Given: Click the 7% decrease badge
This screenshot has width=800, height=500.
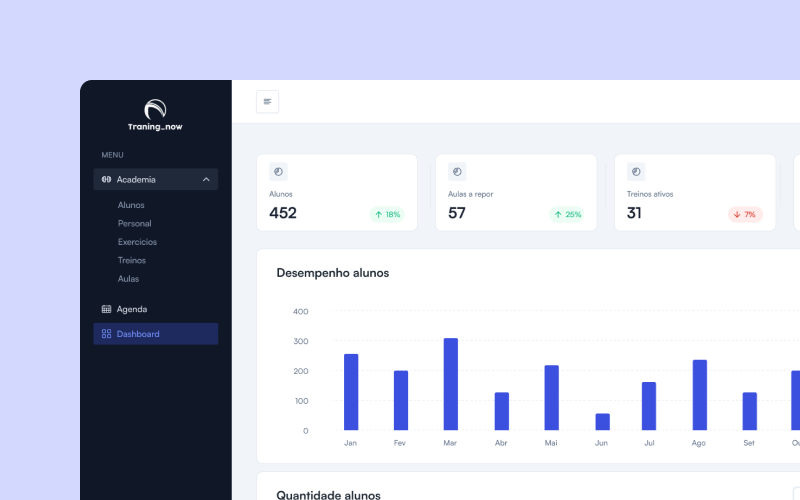Looking at the screenshot, I should pyautogui.click(x=745, y=214).
